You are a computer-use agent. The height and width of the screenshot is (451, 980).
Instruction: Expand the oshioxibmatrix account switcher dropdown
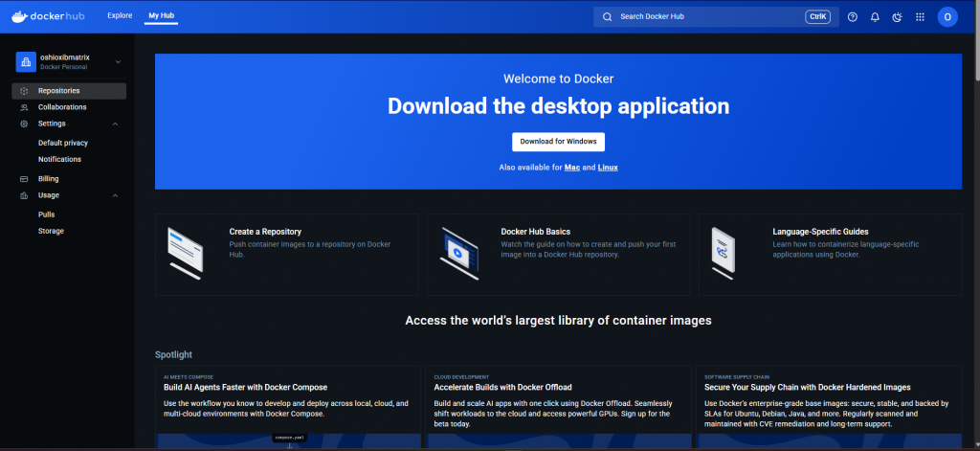[118, 62]
